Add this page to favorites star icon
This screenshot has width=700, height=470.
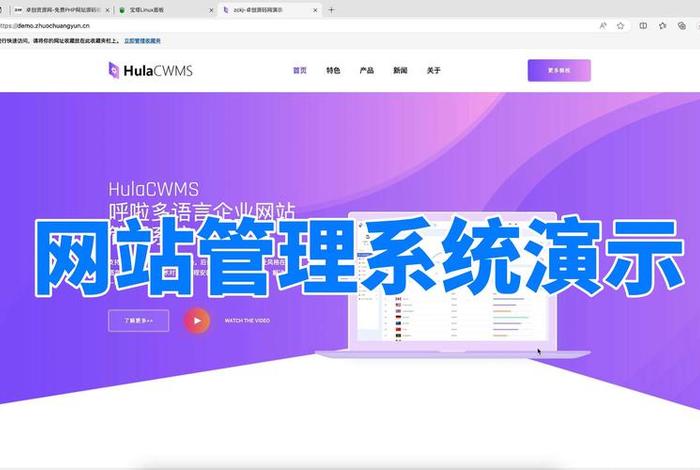click(621, 26)
